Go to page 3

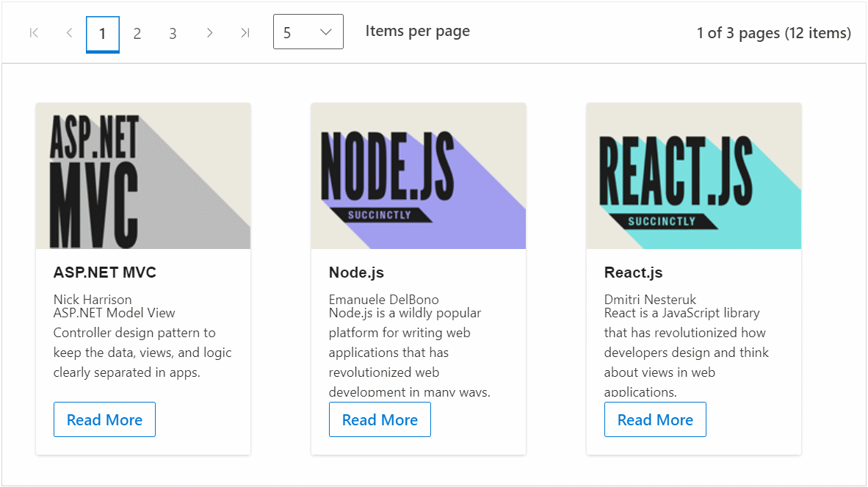tap(173, 35)
